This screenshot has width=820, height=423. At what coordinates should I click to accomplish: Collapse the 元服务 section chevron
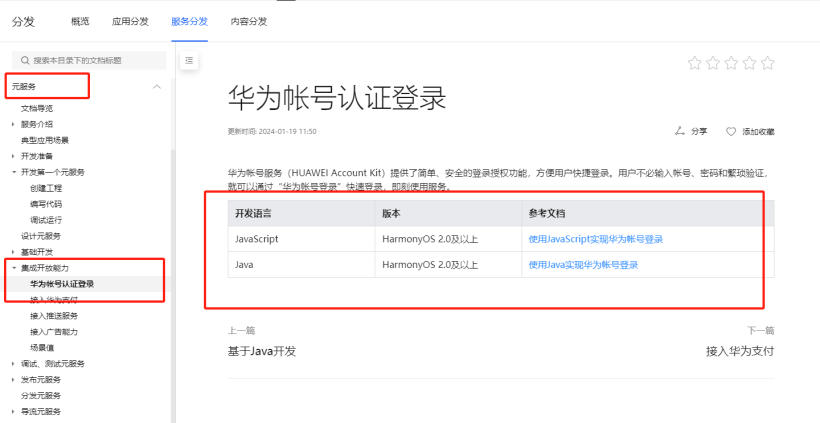156,87
